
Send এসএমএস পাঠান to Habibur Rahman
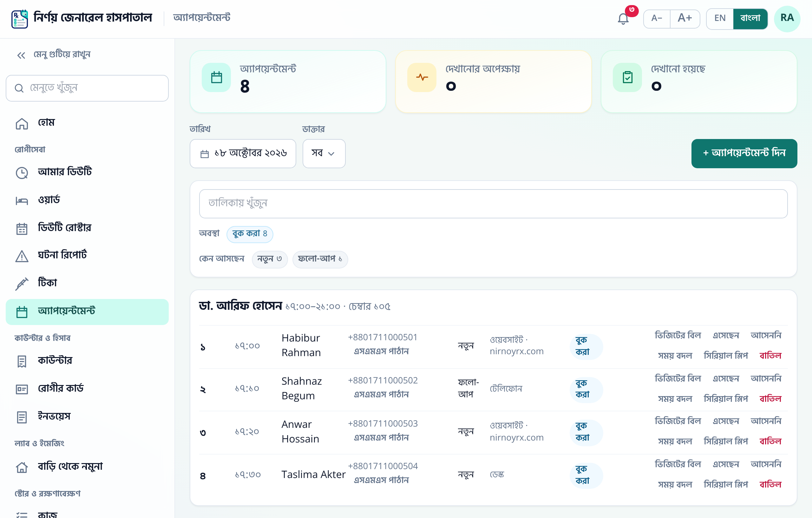[x=381, y=352]
